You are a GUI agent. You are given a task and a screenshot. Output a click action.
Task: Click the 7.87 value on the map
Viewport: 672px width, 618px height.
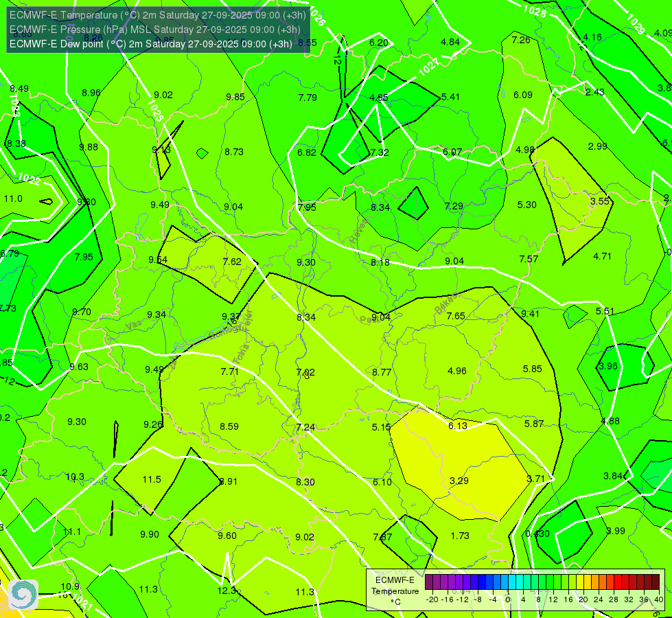[382, 537]
